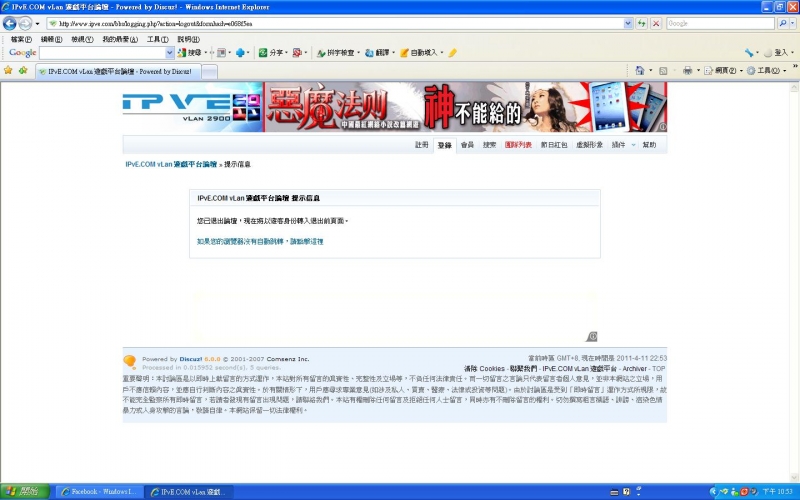Image resolution: width=800 pixels, height=500 pixels.
Task: Click the IPvE vLan 2900 site logo
Action: click(192, 107)
